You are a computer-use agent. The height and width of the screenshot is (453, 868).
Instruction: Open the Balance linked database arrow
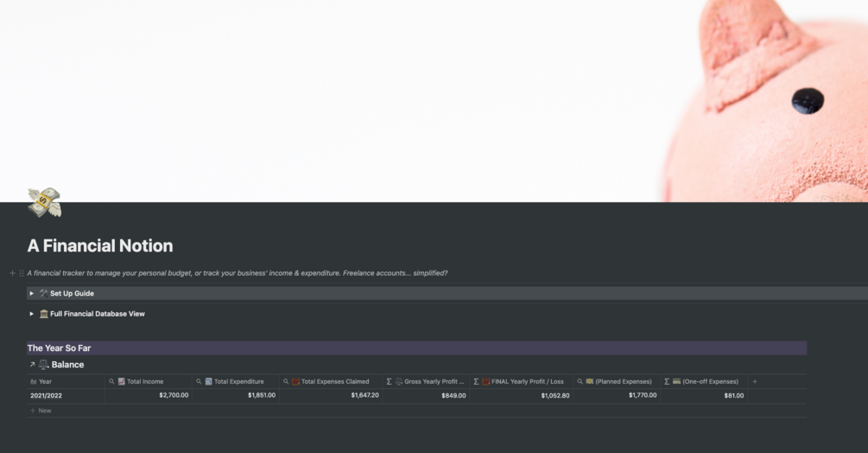[x=32, y=365]
